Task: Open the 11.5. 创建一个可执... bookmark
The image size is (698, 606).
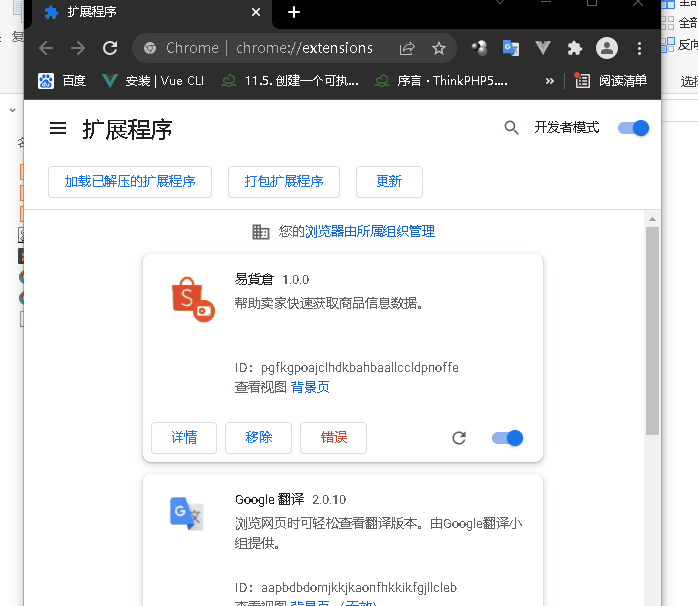Action: 290,81
